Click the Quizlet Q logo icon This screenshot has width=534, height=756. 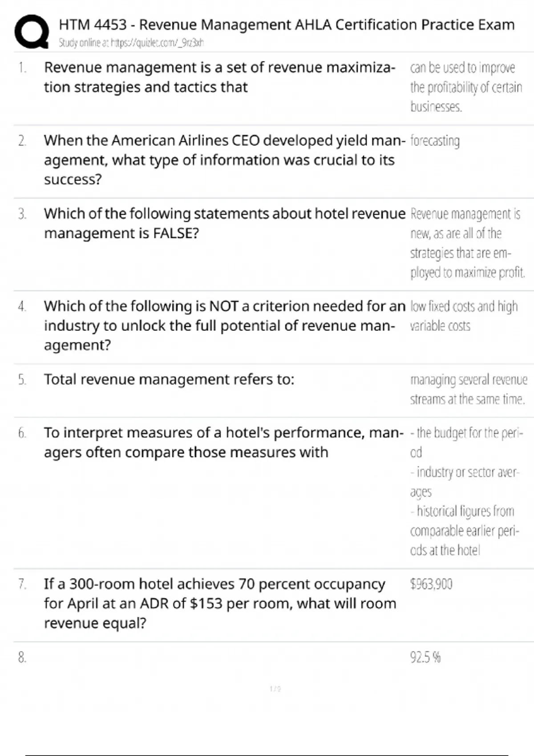31,31
